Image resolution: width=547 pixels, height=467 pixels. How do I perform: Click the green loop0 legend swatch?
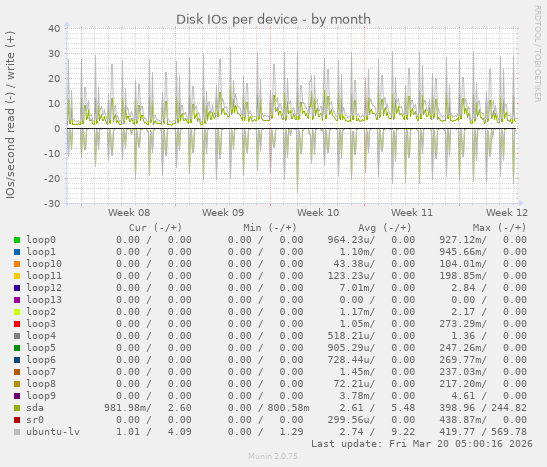[x=17, y=240]
